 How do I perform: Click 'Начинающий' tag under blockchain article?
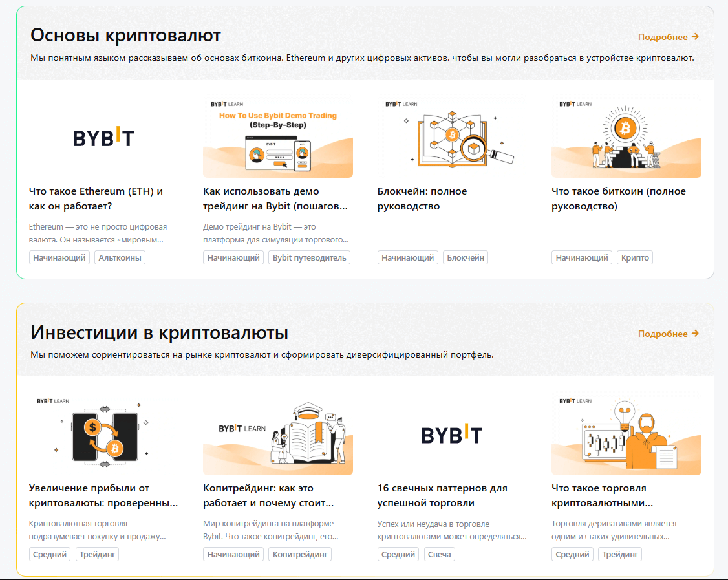tap(408, 258)
